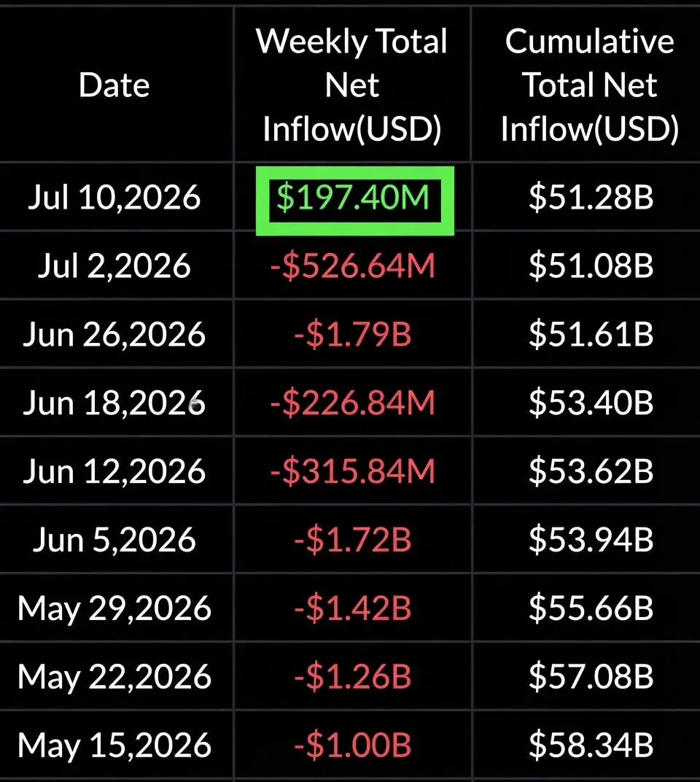Select the -$1.79B weekly outflow
The image size is (700, 782).
tap(352, 335)
